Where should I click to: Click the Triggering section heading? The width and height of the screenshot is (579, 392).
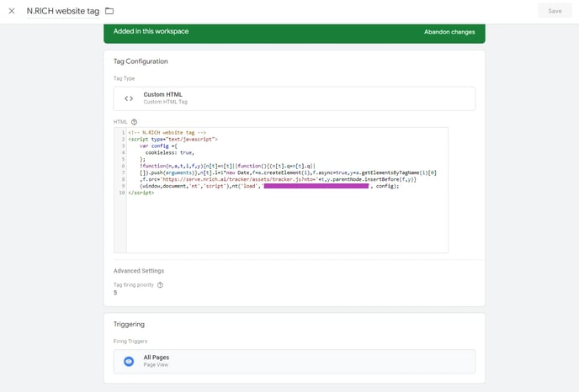tap(129, 325)
